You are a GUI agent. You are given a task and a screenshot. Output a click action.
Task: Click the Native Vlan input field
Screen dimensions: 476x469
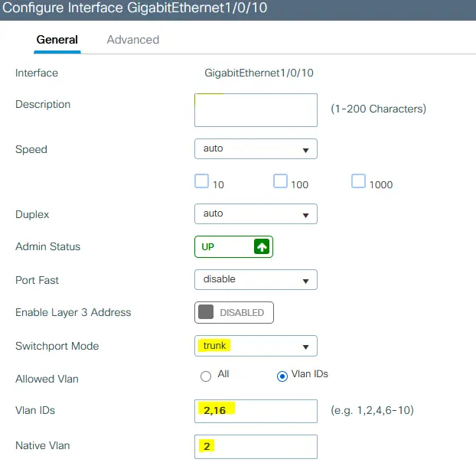pos(256,447)
